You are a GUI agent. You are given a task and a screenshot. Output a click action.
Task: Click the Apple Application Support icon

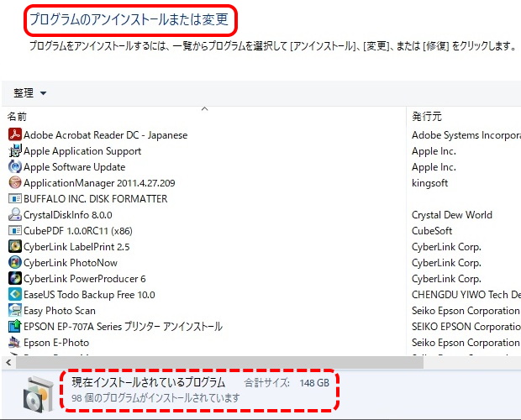14,150
